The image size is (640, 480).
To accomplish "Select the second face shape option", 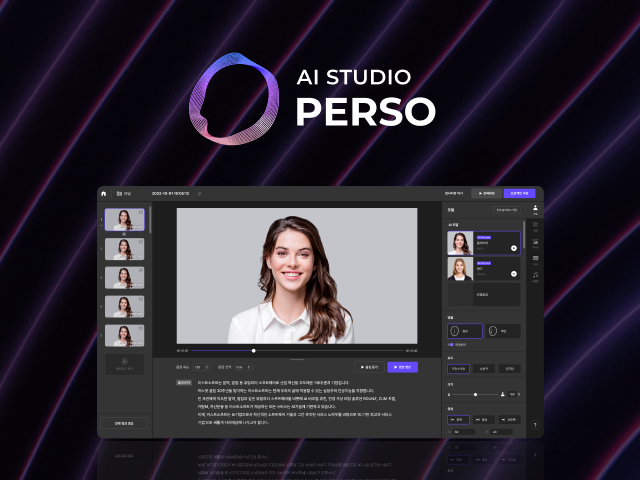I will pos(502,329).
